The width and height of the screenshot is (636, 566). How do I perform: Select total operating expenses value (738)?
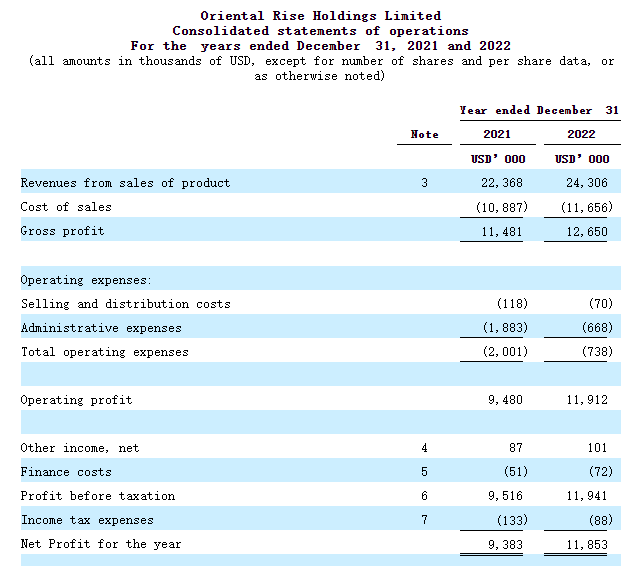point(597,351)
